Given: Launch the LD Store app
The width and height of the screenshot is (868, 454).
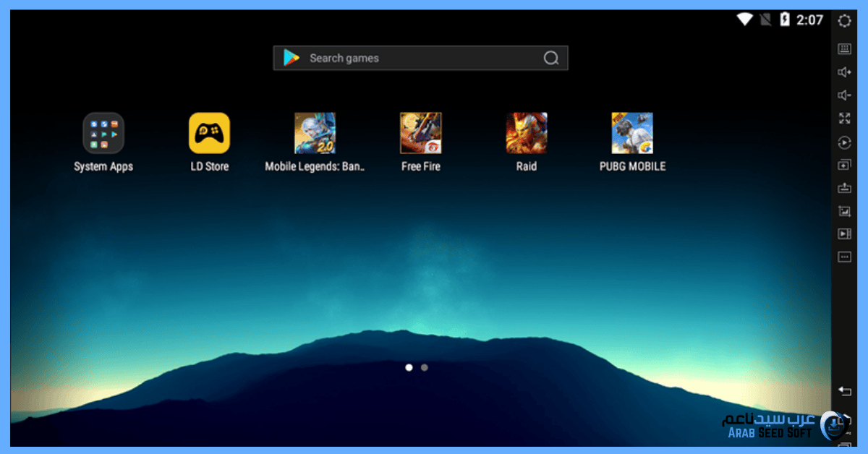Looking at the screenshot, I should (x=209, y=134).
